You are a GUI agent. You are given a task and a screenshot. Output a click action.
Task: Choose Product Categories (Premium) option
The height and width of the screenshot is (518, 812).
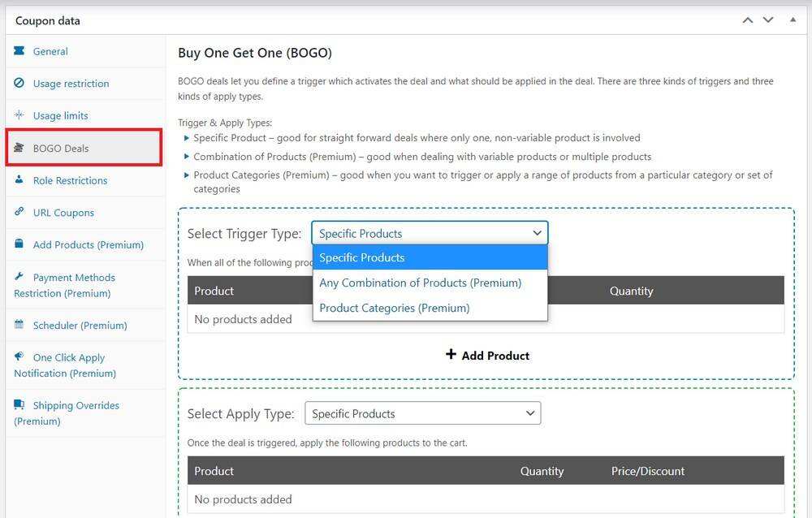[x=395, y=308]
